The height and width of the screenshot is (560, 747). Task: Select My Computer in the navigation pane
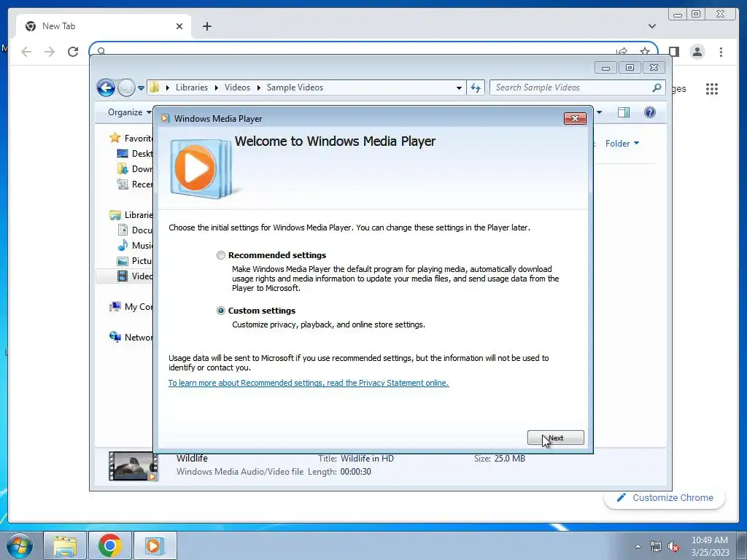(x=131, y=307)
